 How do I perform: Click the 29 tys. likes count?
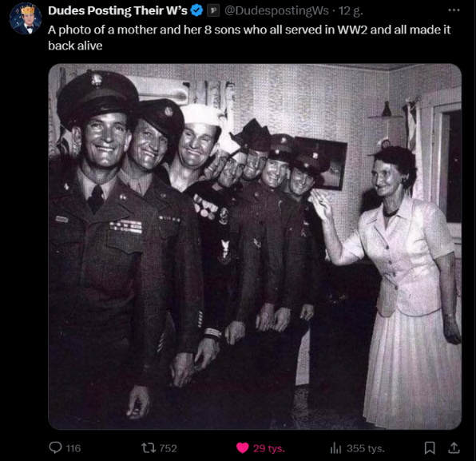(x=269, y=448)
